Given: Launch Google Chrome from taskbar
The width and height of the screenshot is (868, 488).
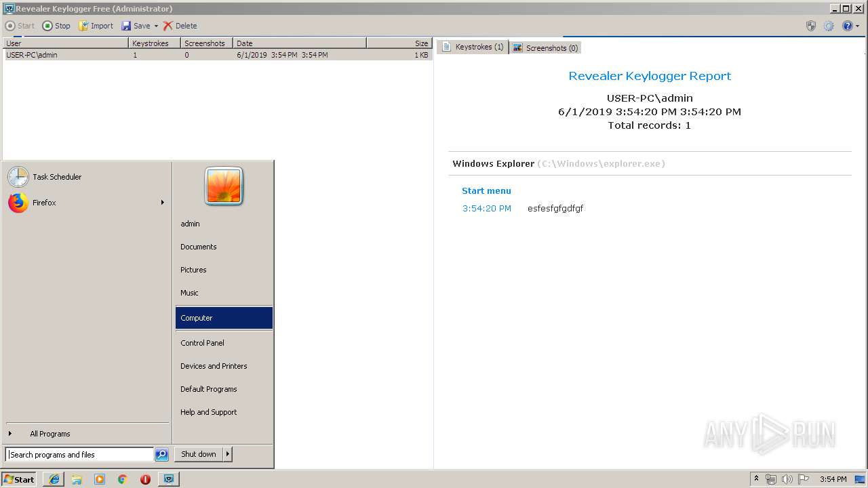Looking at the screenshot, I should point(122,479).
